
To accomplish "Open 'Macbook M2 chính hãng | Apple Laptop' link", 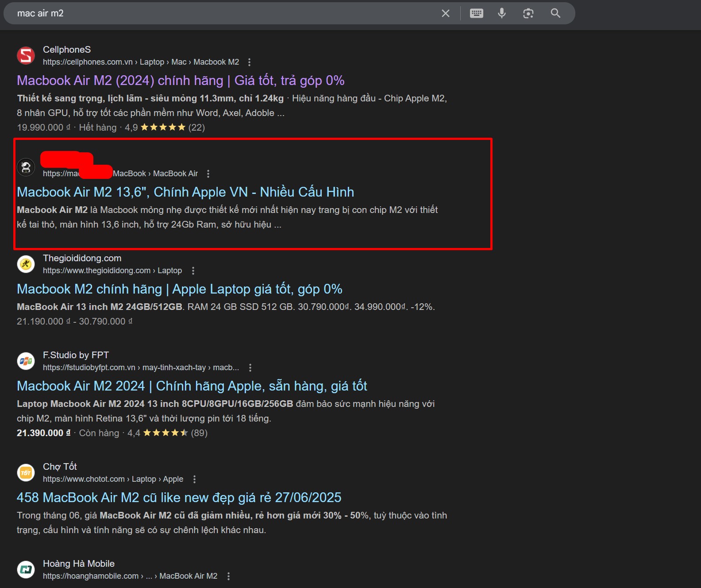I will (x=180, y=289).
